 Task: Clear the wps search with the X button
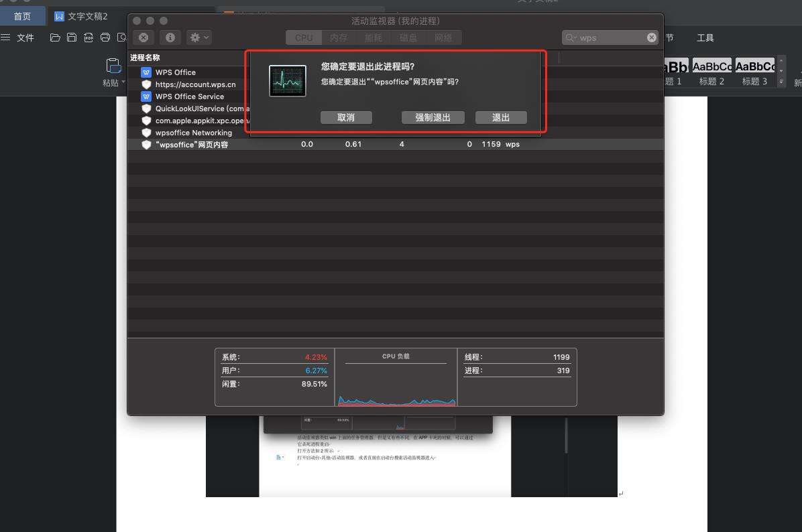tap(651, 38)
